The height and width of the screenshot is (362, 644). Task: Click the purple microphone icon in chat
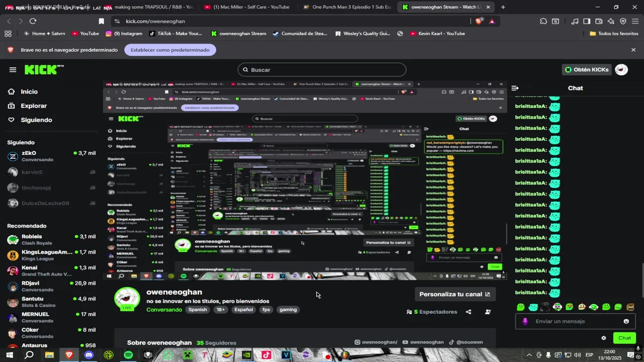[x=525, y=321]
